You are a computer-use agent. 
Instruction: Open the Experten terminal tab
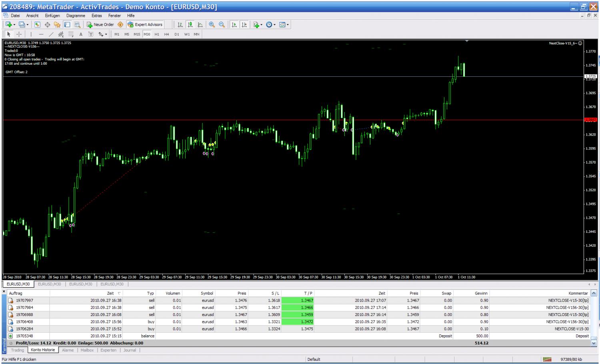click(108, 350)
